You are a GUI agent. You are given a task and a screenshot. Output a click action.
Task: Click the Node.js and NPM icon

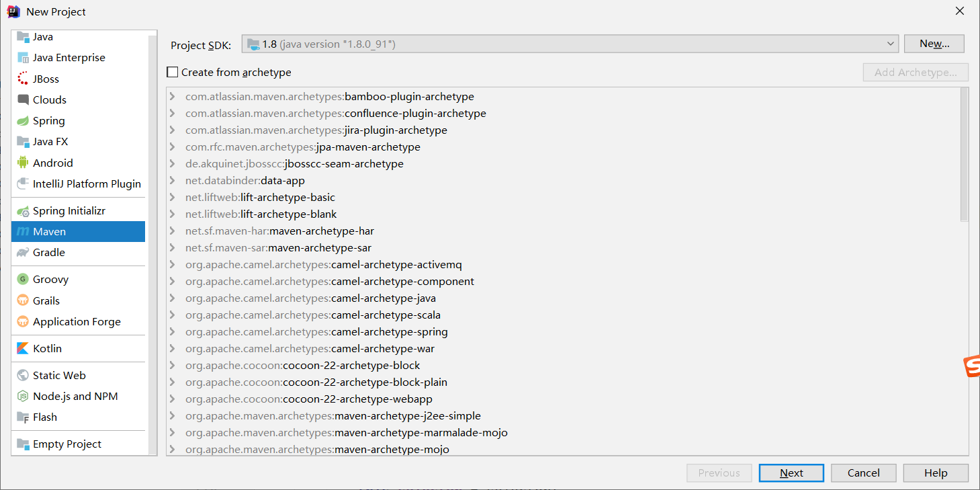[24, 397]
